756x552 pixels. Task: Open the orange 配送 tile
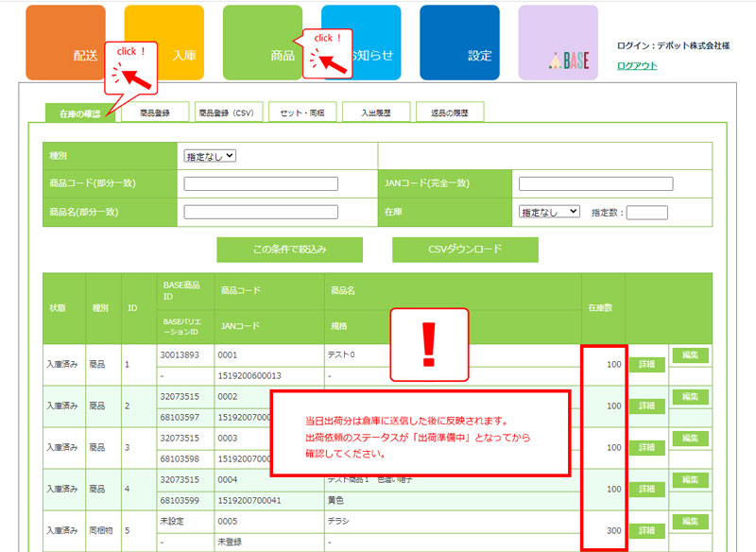tap(64, 43)
